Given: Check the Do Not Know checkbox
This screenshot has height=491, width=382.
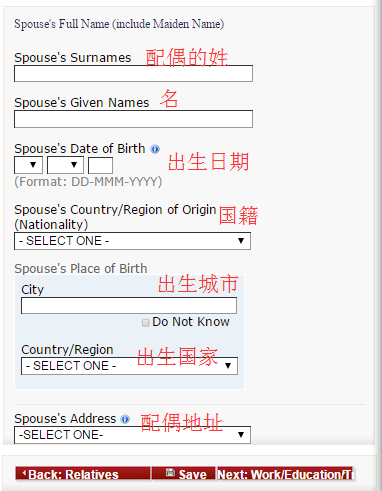Looking at the screenshot, I should coord(145,322).
